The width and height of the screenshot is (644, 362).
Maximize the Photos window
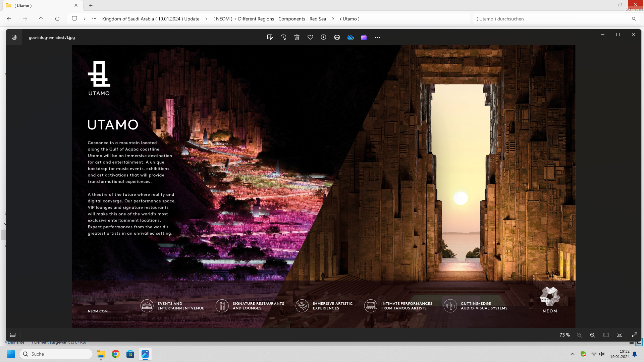point(618,35)
